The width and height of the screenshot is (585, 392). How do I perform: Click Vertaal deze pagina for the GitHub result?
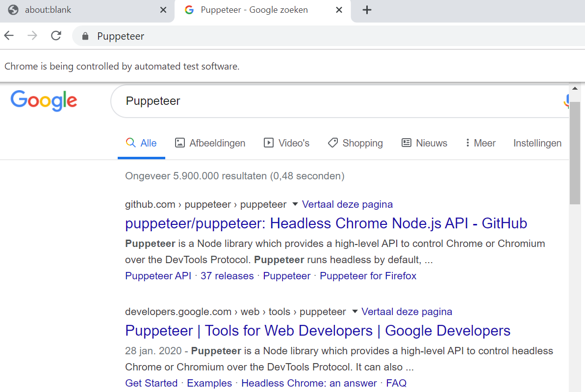pos(347,204)
